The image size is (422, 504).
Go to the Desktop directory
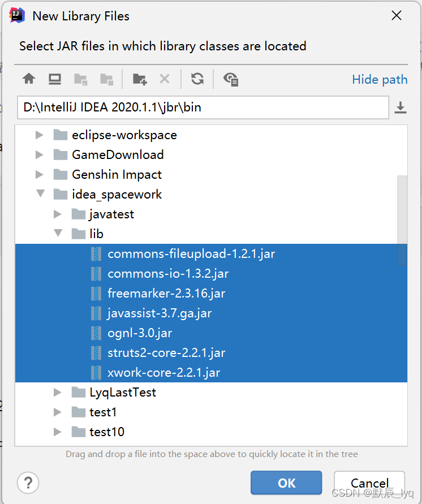coord(54,79)
